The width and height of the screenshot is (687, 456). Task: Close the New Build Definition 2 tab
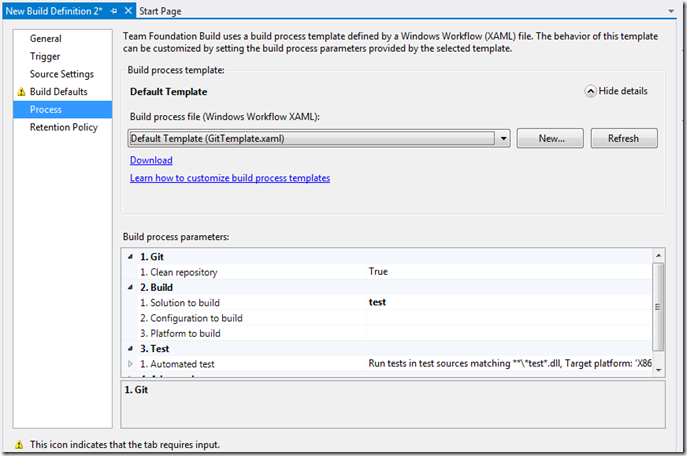click(128, 11)
